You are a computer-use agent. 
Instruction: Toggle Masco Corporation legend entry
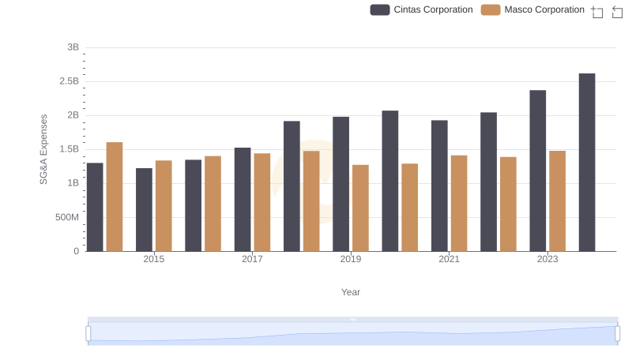pos(532,9)
